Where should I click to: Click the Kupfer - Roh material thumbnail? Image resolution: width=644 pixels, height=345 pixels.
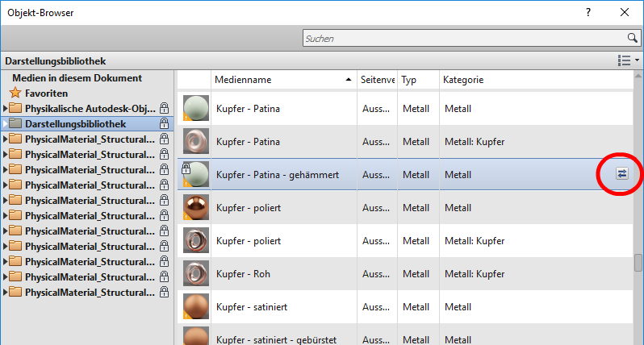coord(195,274)
